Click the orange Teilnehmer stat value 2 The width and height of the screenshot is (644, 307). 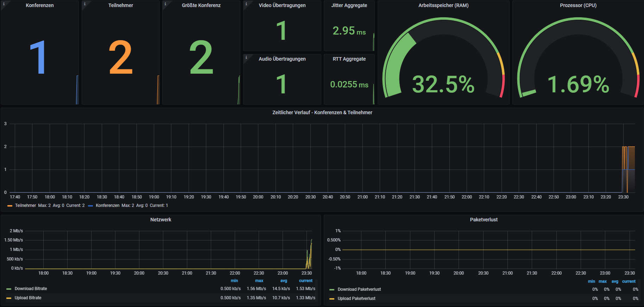tap(121, 57)
